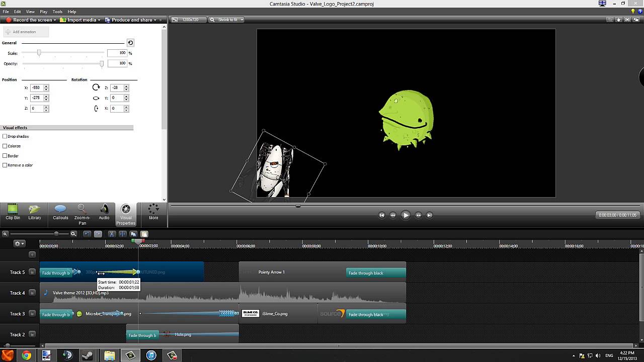
Task: Open Google Chrome from the taskbar
Action: point(26,355)
